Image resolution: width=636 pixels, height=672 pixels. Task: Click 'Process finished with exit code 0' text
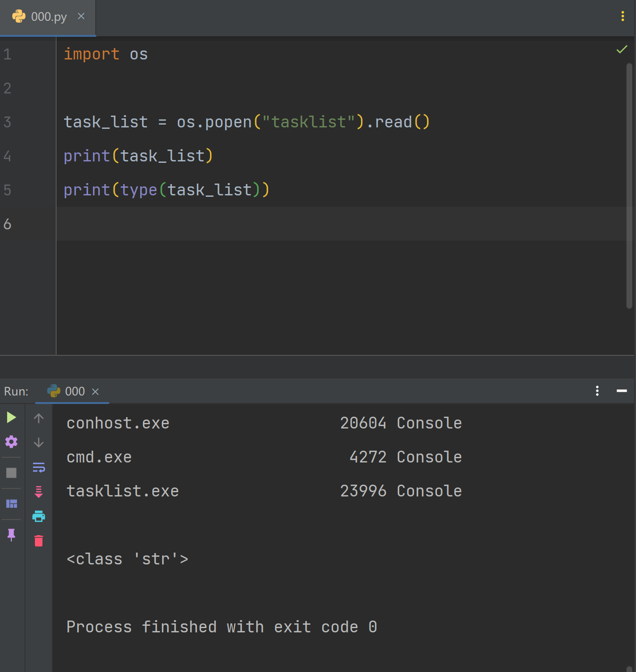[x=222, y=627]
